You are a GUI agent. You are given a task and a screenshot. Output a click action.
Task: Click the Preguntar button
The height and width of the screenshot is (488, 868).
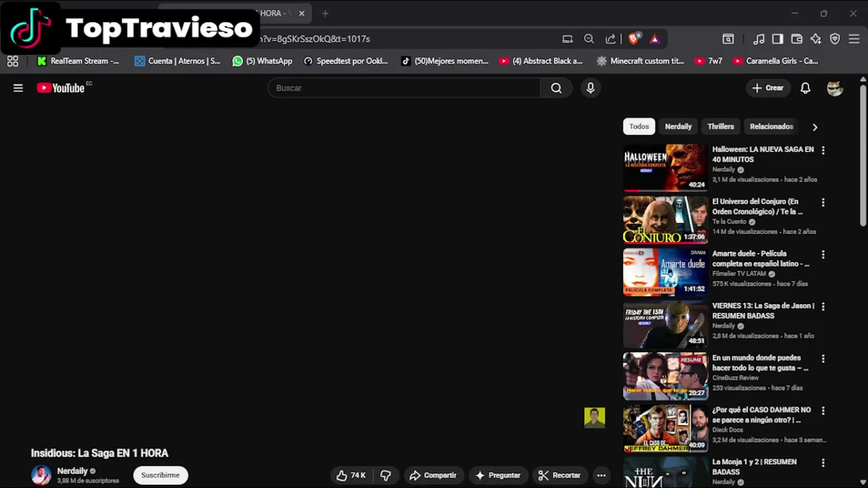click(x=498, y=476)
